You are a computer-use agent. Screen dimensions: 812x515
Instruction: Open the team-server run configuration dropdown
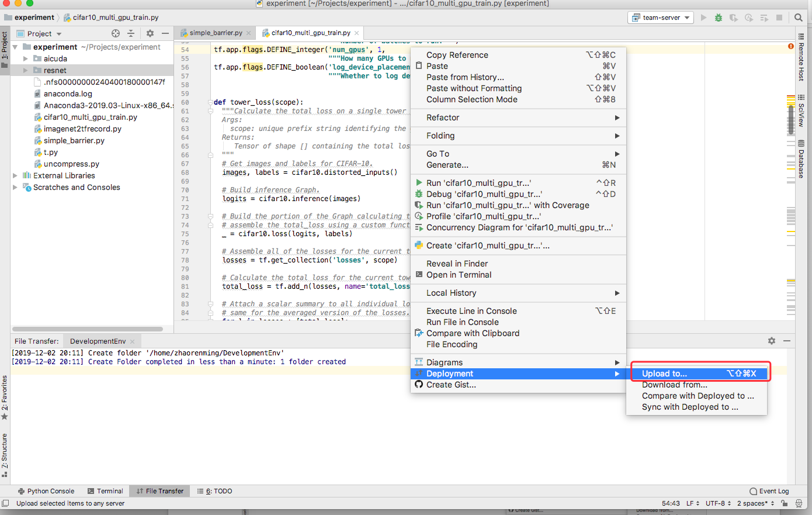point(661,18)
